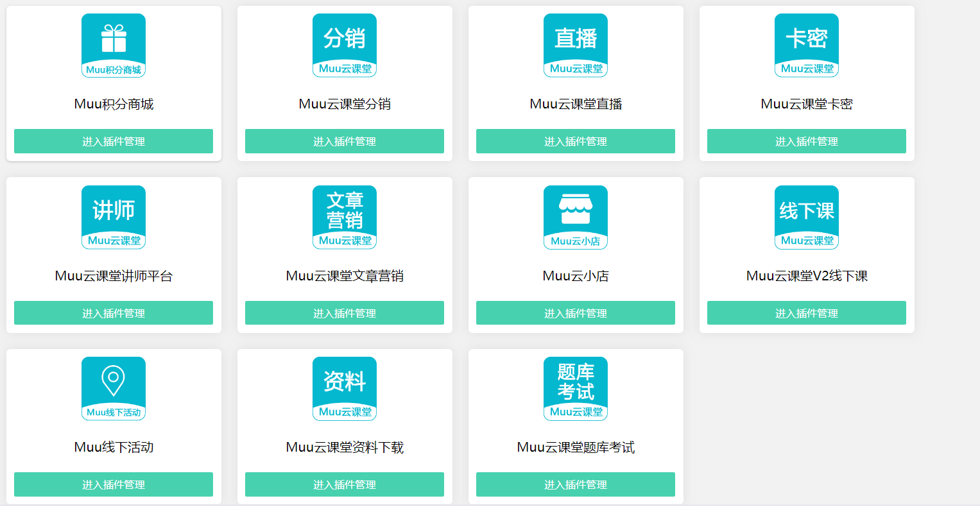980x512 pixels.
Task: Click the 分销 plugin icon
Action: pos(345,46)
